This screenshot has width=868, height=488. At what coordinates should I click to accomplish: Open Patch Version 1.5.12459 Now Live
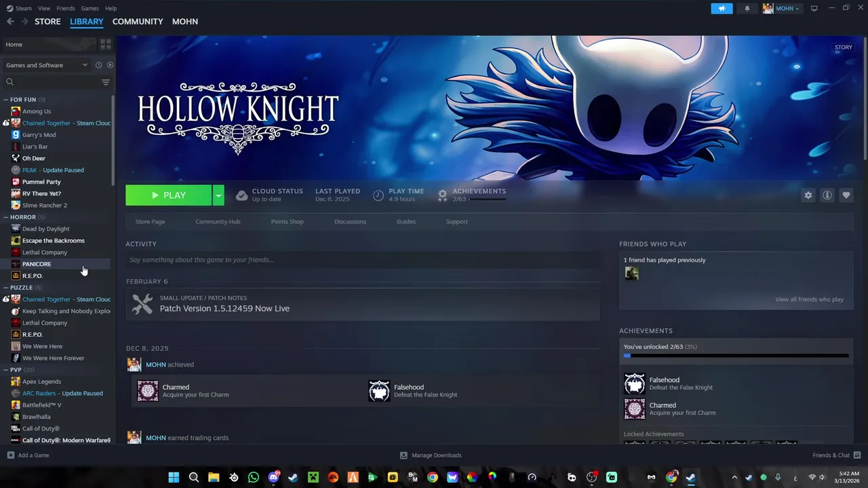(x=224, y=308)
